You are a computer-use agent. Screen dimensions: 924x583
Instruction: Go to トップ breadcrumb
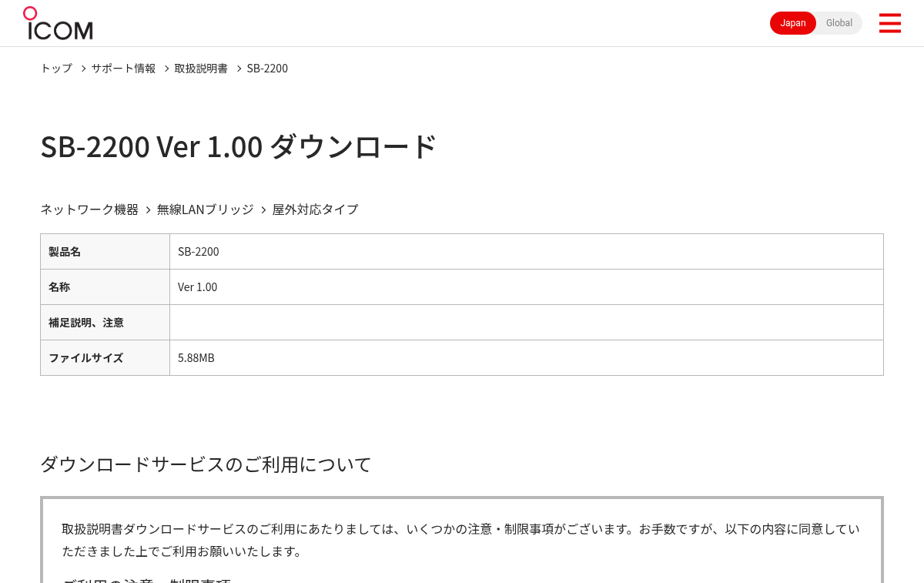point(56,69)
